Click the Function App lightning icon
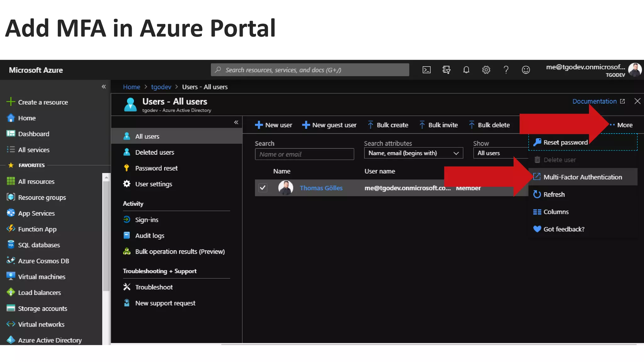 [x=11, y=229]
